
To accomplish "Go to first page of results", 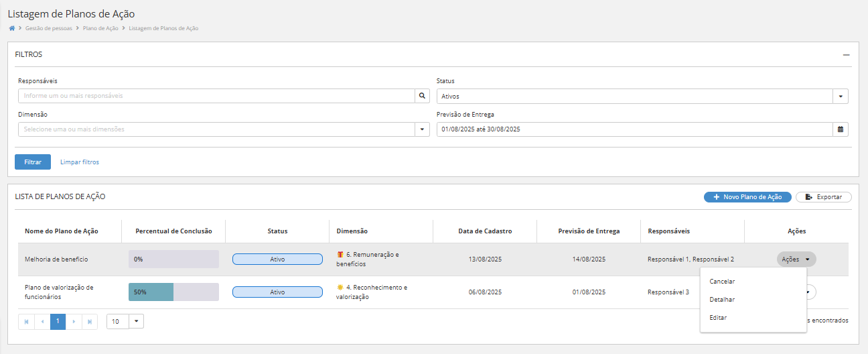I will (x=26, y=322).
